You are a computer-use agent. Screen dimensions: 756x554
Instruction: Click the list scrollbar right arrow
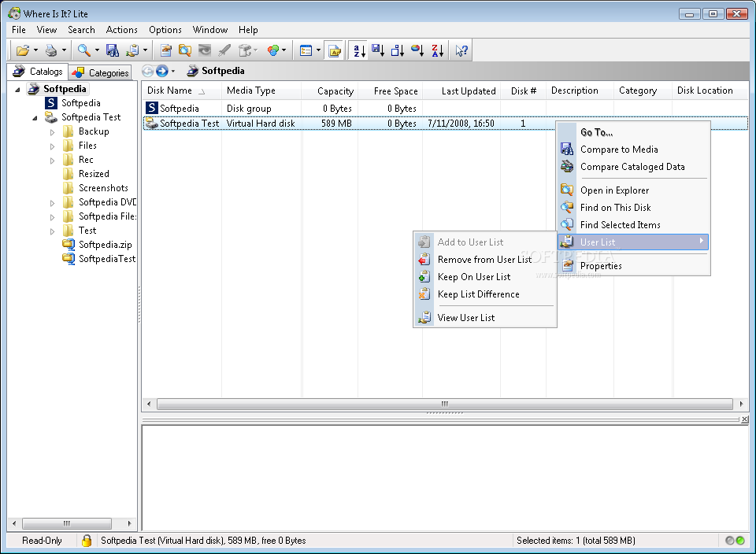pyautogui.click(x=741, y=404)
